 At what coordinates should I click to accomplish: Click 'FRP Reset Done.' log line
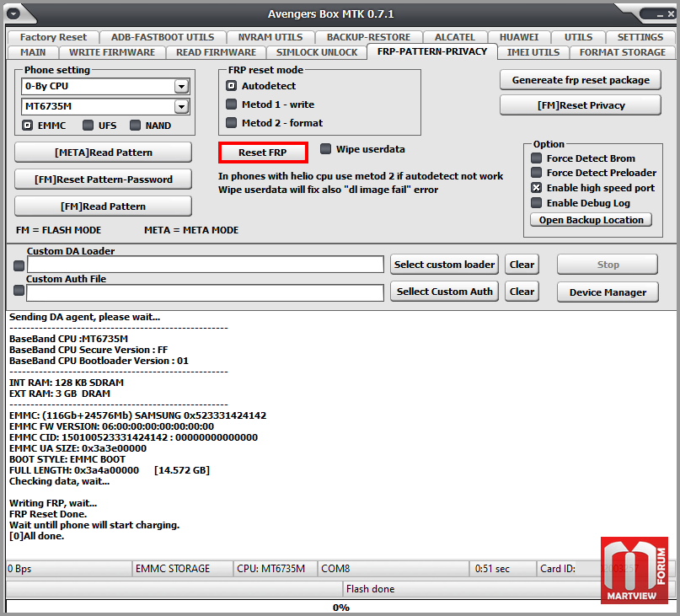pyautogui.click(x=48, y=515)
